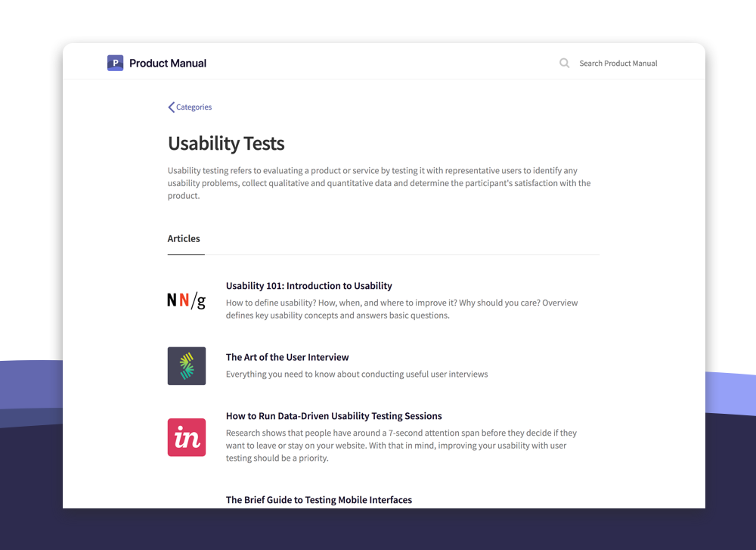
Task: Click the Usability Tests page title
Action: (226, 144)
